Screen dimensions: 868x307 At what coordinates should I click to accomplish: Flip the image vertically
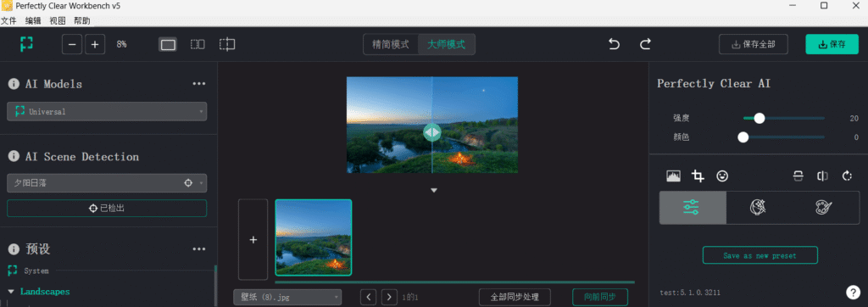[x=798, y=176]
